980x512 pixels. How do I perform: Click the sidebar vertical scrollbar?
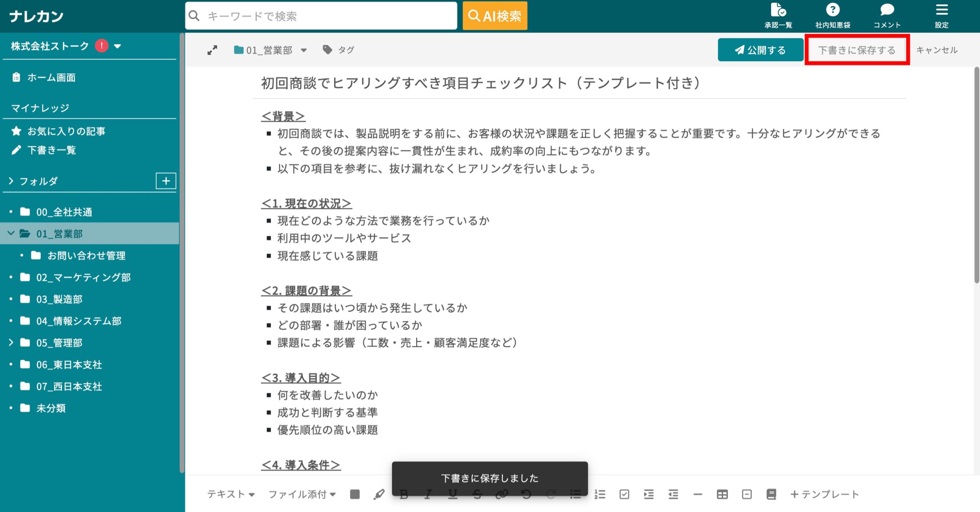pos(182,253)
